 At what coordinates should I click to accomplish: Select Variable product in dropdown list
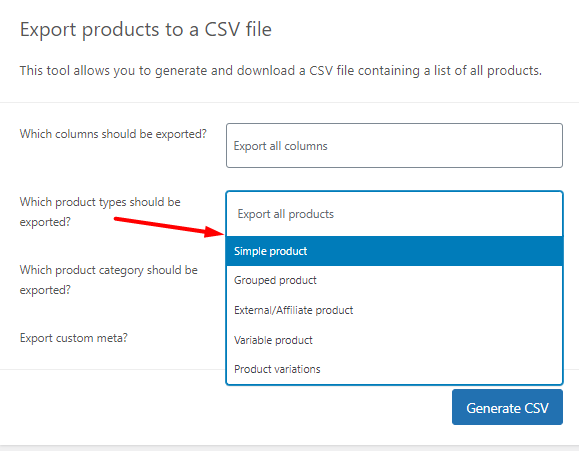(394, 340)
